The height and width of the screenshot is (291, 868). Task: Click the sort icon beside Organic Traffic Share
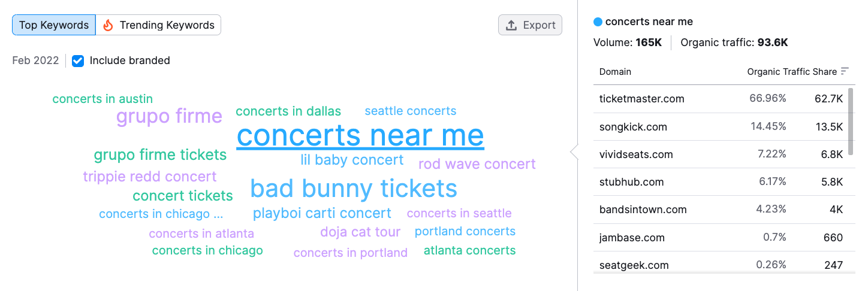845,71
